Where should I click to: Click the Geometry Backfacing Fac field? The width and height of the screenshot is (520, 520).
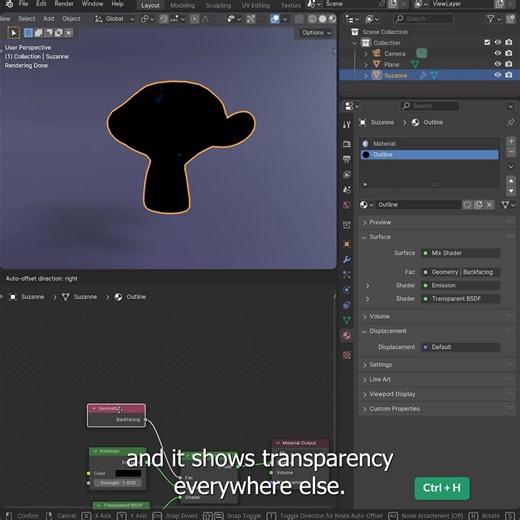tap(460, 272)
